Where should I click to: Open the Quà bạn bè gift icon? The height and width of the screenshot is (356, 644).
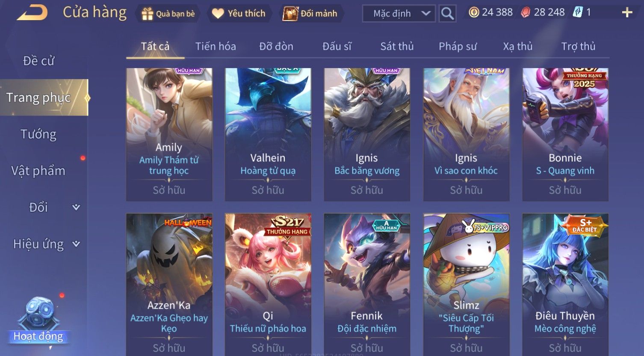(x=147, y=14)
